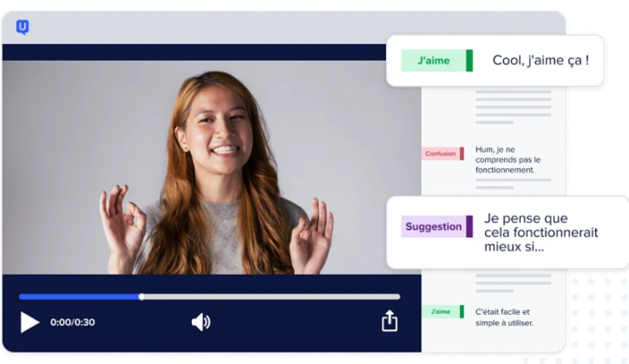Click the dark purple marker beside Suggestion
This screenshot has height=364, width=629.
tap(469, 227)
